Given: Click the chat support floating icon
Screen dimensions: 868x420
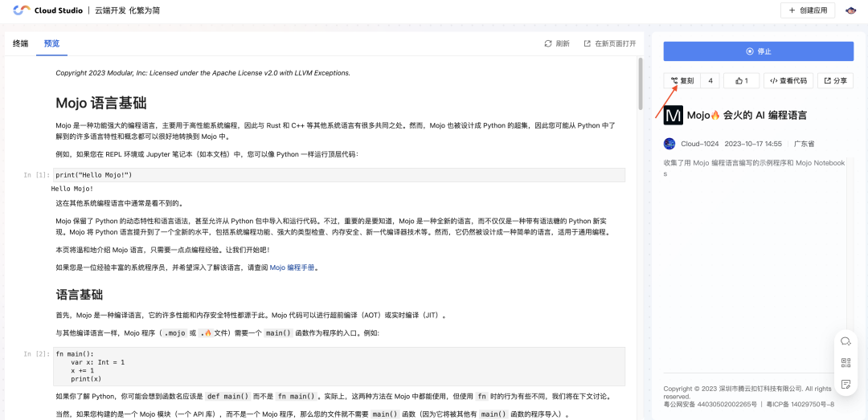Looking at the screenshot, I should tap(845, 341).
